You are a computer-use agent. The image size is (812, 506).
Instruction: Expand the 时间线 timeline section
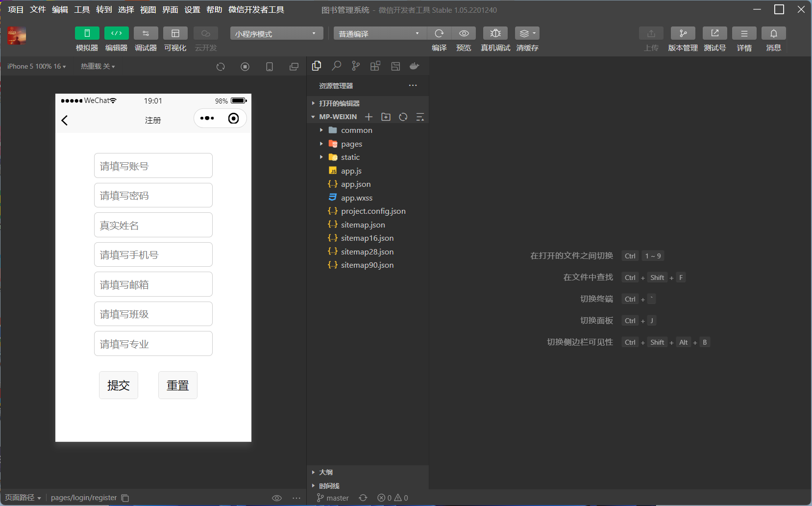pyautogui.click(x=368, y=486)
